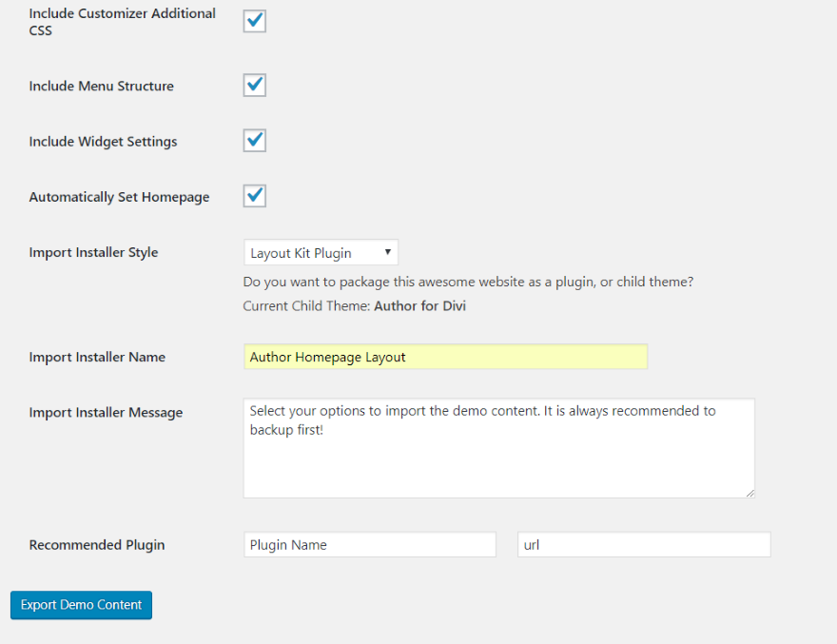The width and height of the screenshot is (837, 644).
Task: Click the Plugin Name input field
Action: tap(370, 545)
